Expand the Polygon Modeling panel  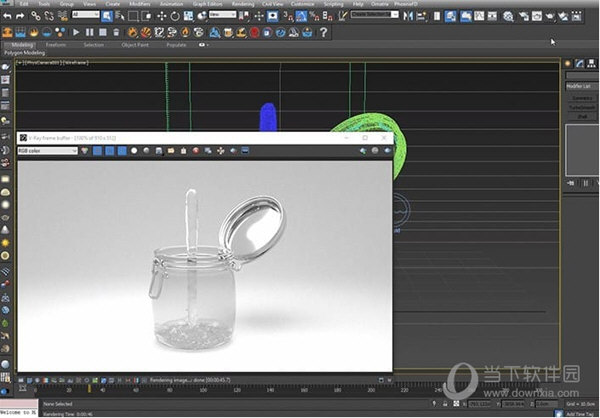click(24, 53)
